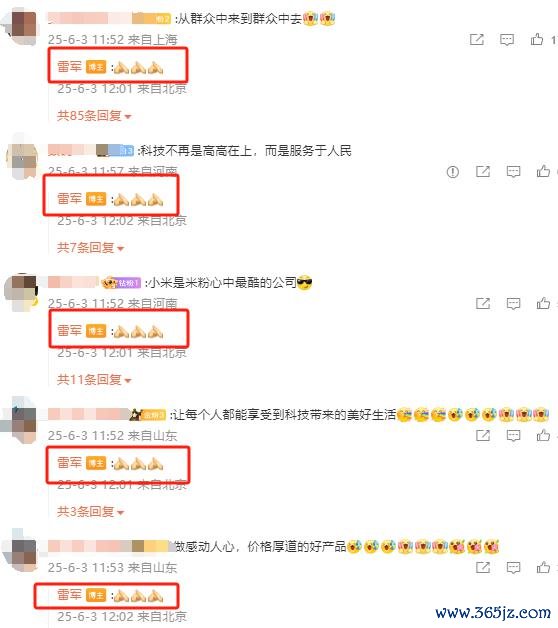Share the 从群众中来到群众中去 comment

coord(477,40)
